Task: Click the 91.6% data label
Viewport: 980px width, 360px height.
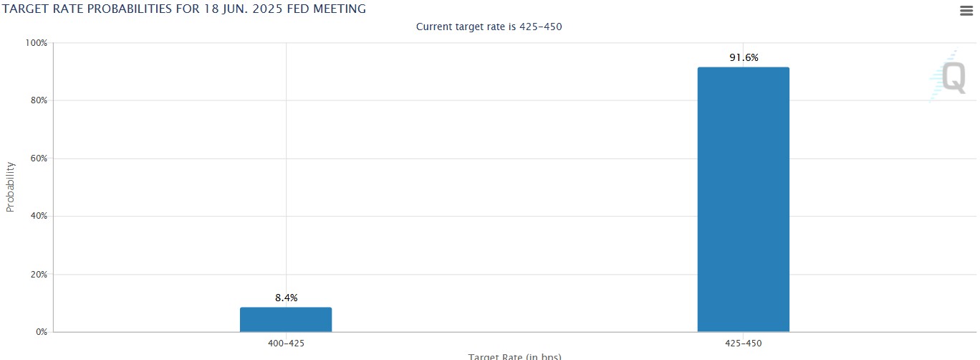Action: click(744, 57)
